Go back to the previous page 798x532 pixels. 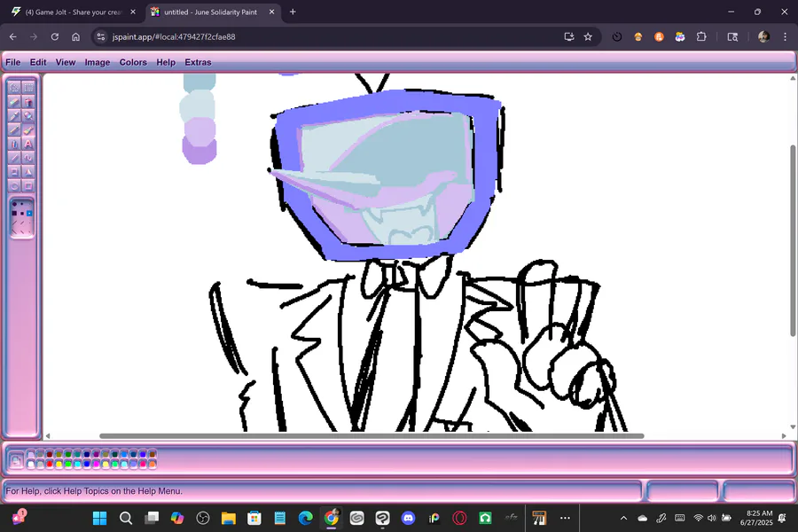[13, 36]
